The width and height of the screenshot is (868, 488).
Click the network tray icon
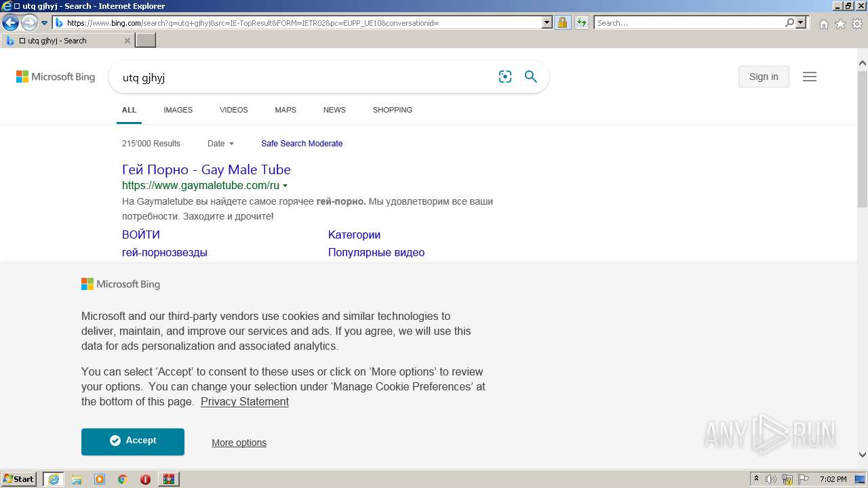787,479
